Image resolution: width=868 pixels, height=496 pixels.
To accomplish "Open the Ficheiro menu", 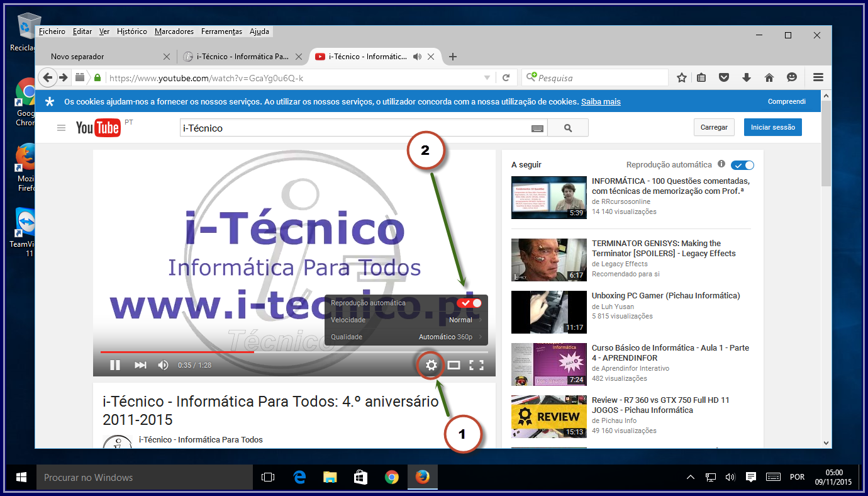I will [52, 31].
